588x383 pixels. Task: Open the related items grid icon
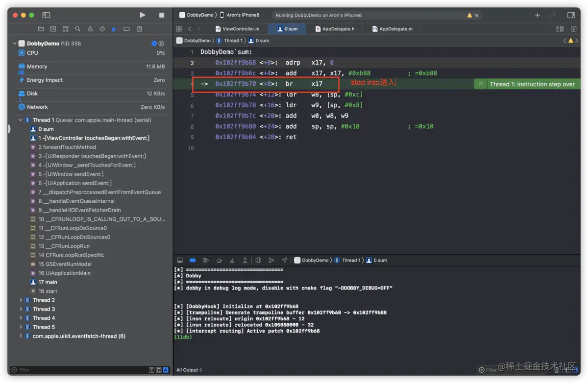click(179, 29)
